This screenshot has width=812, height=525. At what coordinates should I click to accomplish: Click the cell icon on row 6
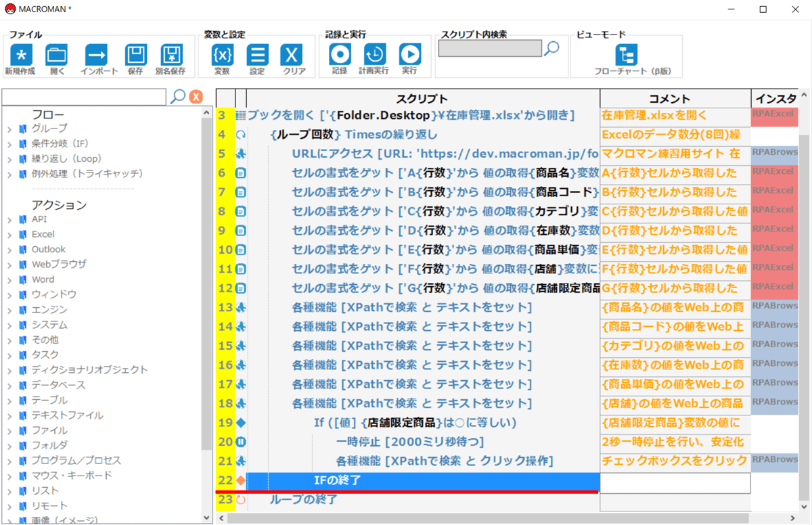[241, 173]
